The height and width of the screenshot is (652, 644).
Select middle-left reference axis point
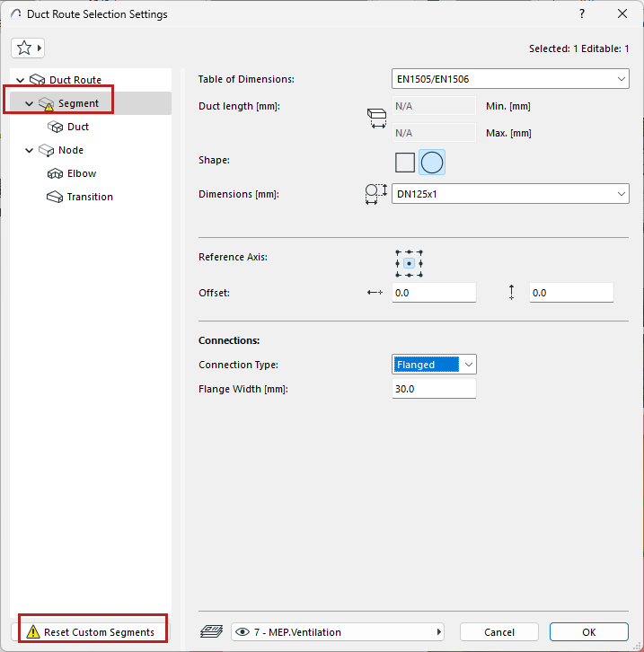[398, 264]
